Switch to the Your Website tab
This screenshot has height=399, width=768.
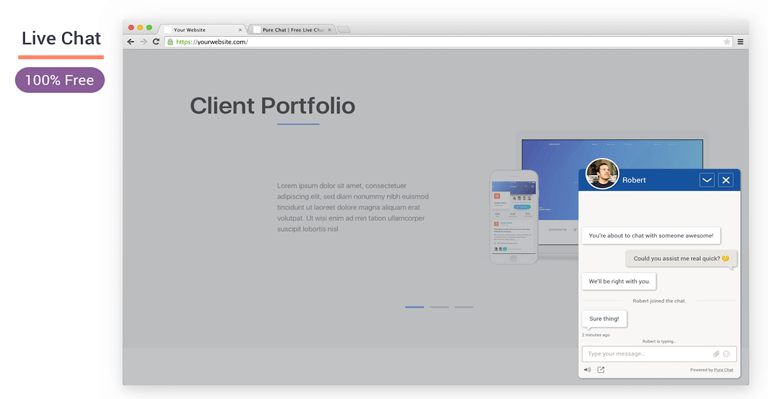[x=202, y=30]
